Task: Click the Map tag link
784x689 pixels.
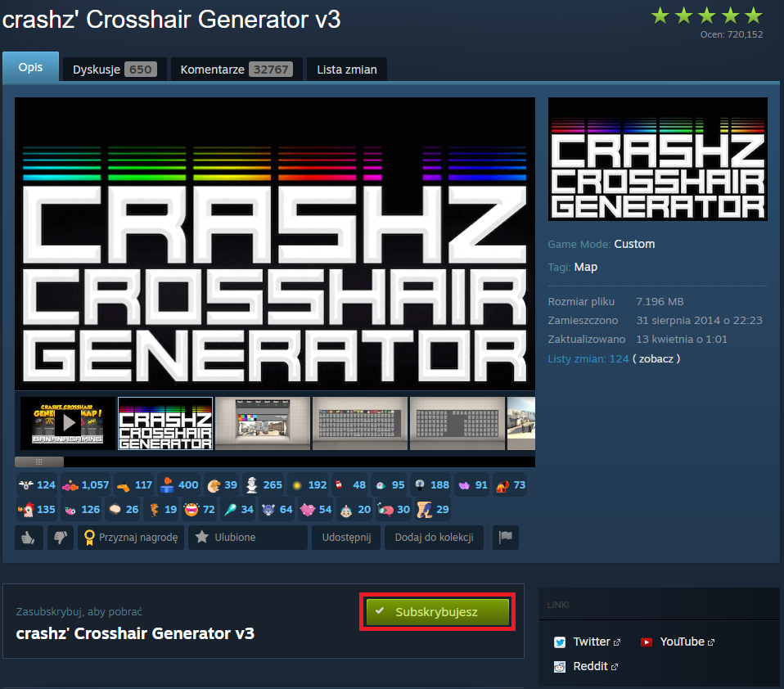Action: pos(585,267)
